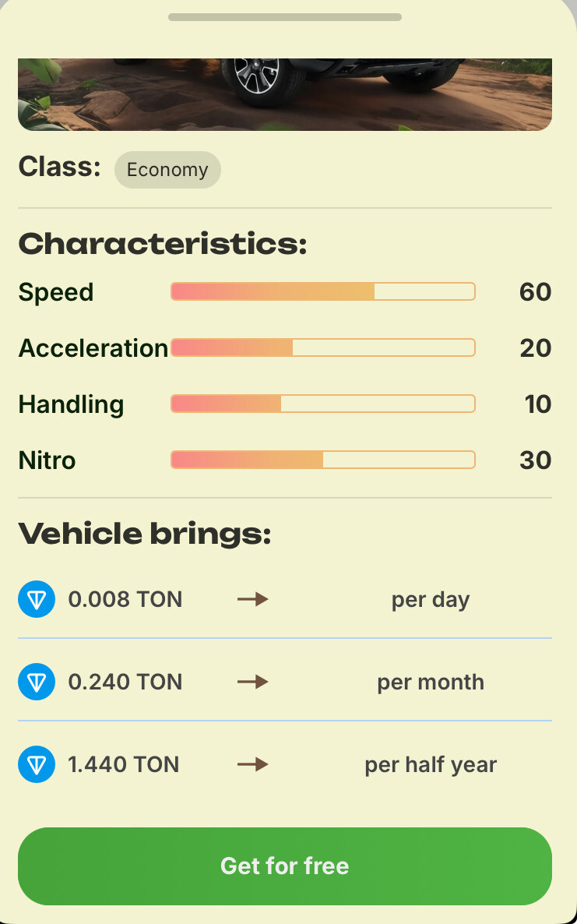The image size is (577, 924).
Task: Click the 0.008 TON daily amount
Action: tap(125, 599)
